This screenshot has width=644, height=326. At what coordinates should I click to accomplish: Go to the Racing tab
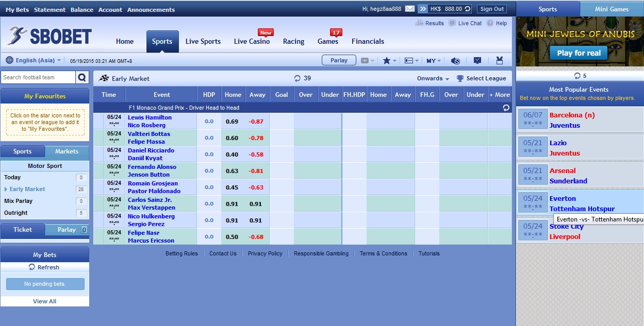point(293,42)
